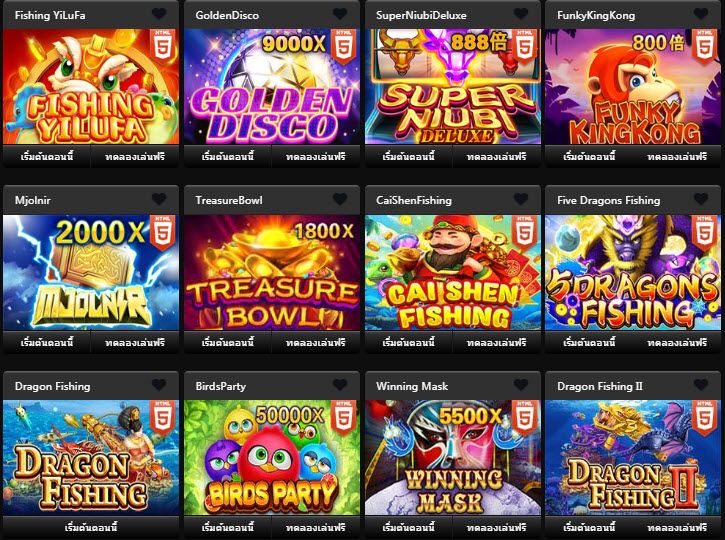Try CaiShenFishing free demo button
Viewport: 725px width, 540px height.
[497, 343]
